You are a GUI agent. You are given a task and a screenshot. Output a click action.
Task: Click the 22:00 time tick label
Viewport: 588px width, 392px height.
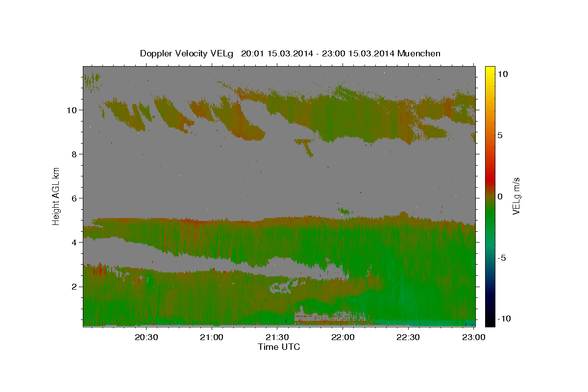[x=343, y=337]
